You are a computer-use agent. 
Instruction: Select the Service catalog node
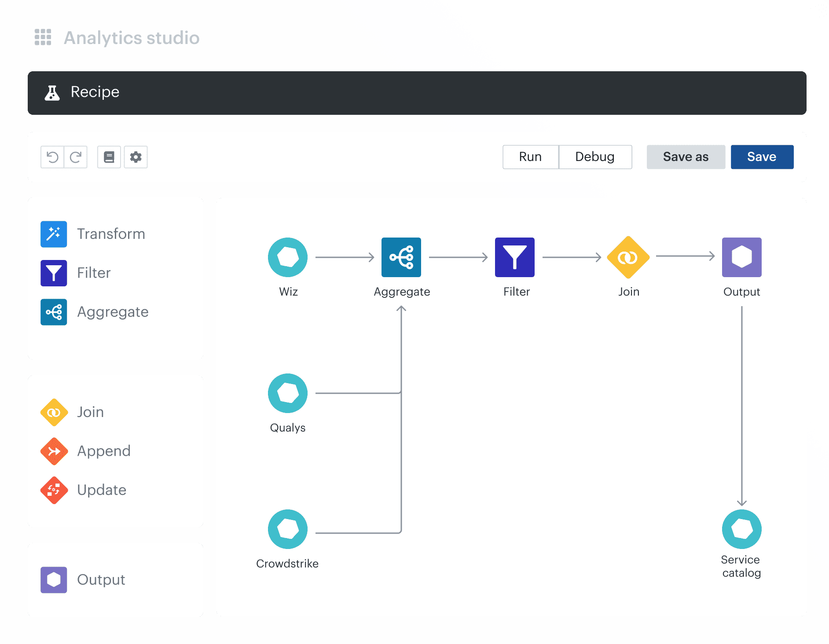pyautogui.click(x=742, y=529)
